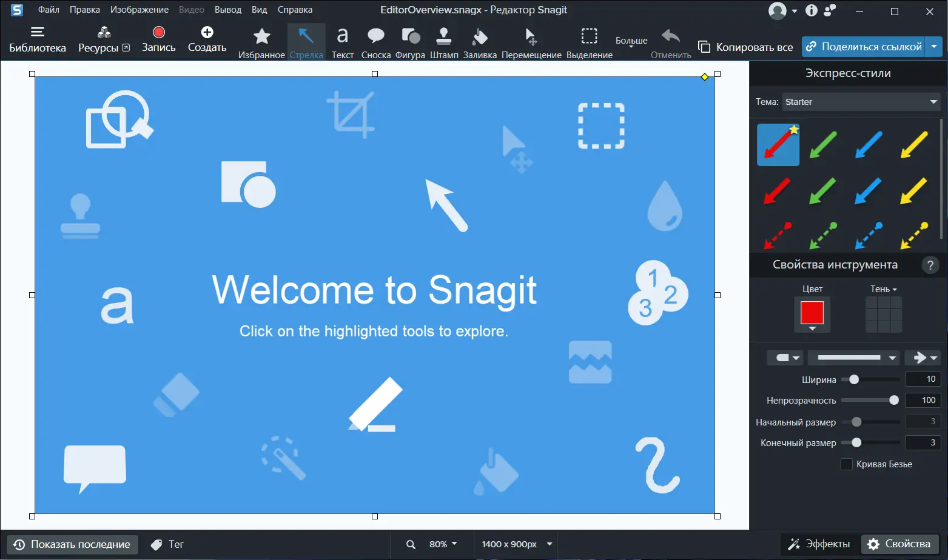Select the Стрелка (Arrow) tool

[x=306, y=41]
